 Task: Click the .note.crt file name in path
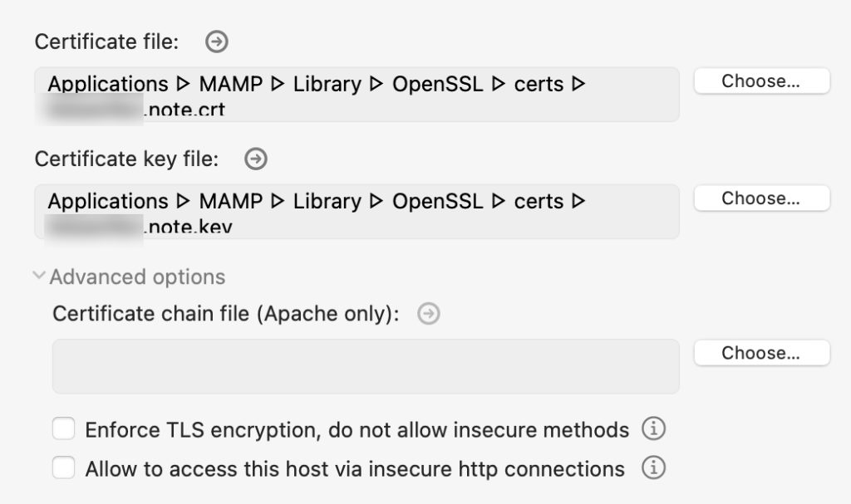click(184, 110)
